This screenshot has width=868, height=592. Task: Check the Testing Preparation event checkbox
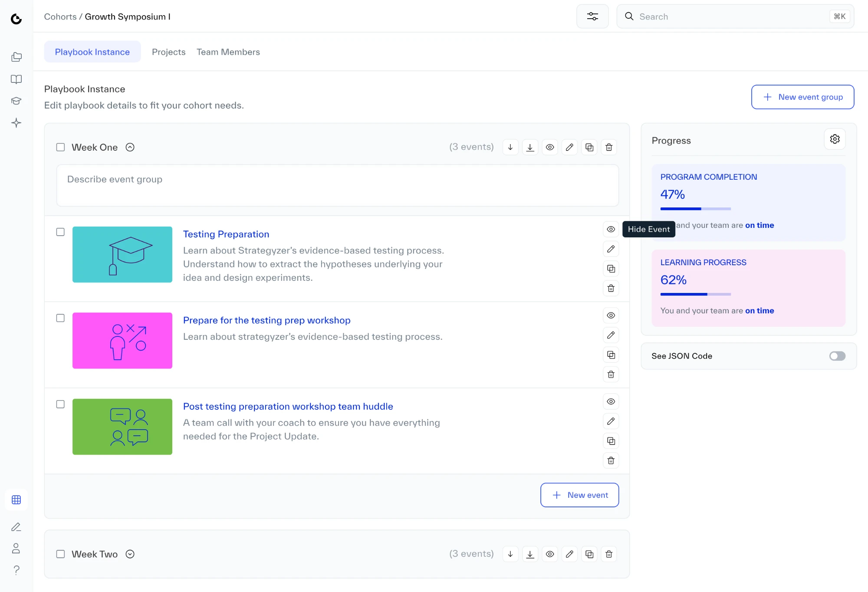[x=60, y=232]
